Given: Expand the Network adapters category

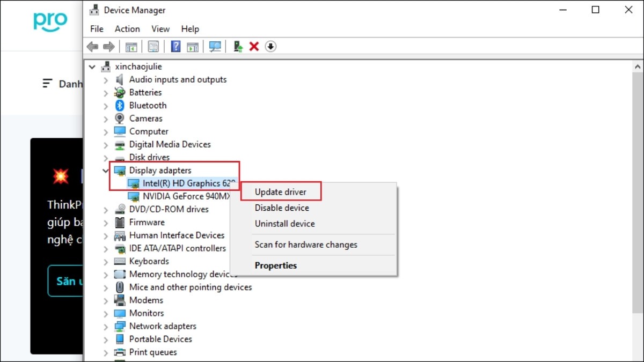Looking at the screenshot, I should (106, 326).
